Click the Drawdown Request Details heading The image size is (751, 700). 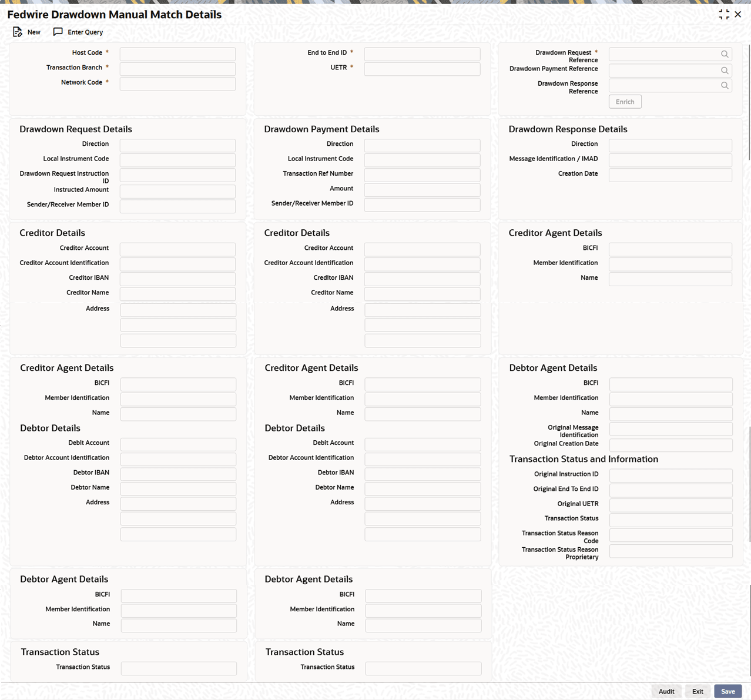pyautogui.click(x=76, y=129)
